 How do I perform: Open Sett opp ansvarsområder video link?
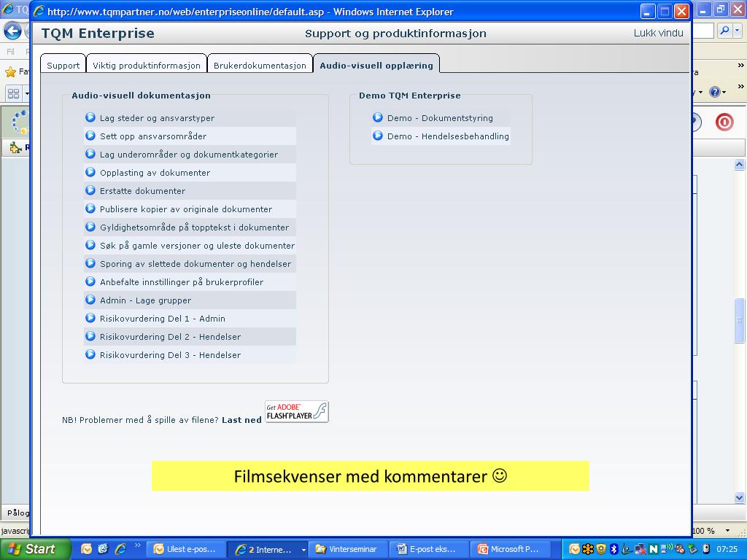[x=153, y=136]
